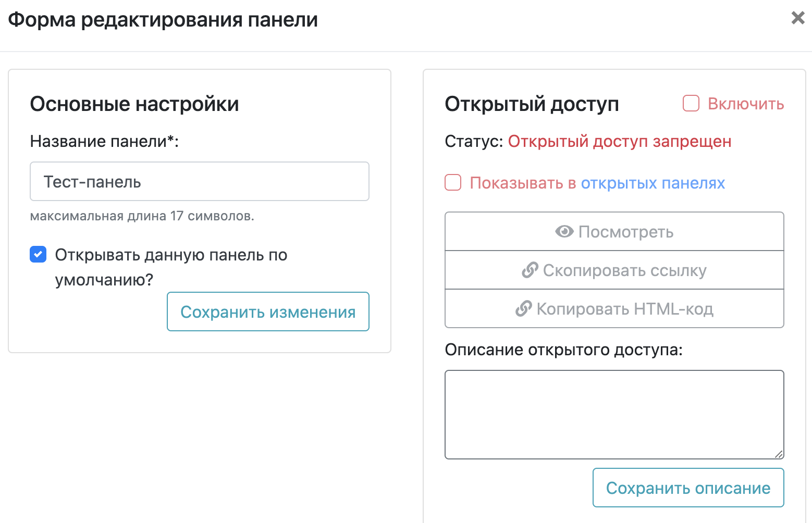Click status text Открытый доступ запрещен
The image size is (812, 523).
(620, 142)
